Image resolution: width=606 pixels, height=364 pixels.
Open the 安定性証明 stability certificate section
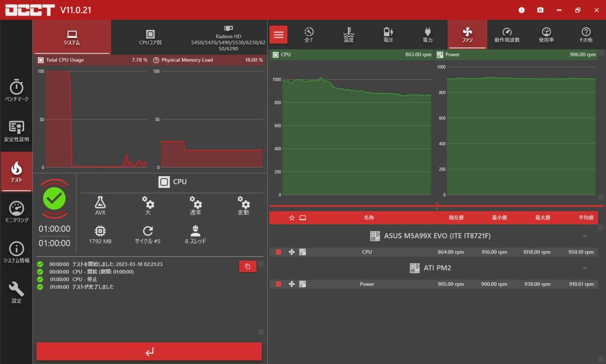pos(16,131)
